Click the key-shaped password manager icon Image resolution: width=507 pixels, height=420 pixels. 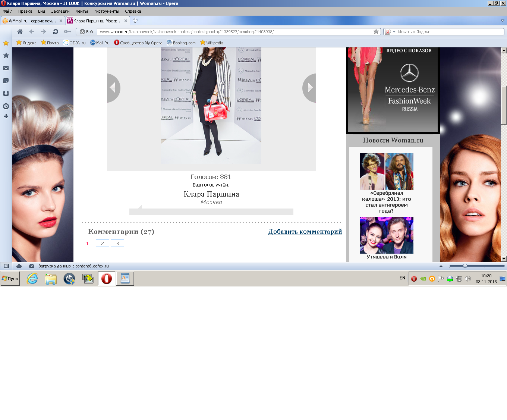tap(67, 32)
